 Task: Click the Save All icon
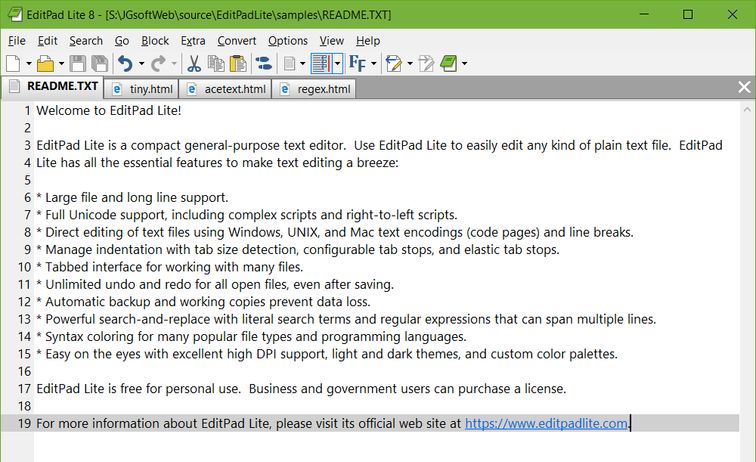point(100,63)
